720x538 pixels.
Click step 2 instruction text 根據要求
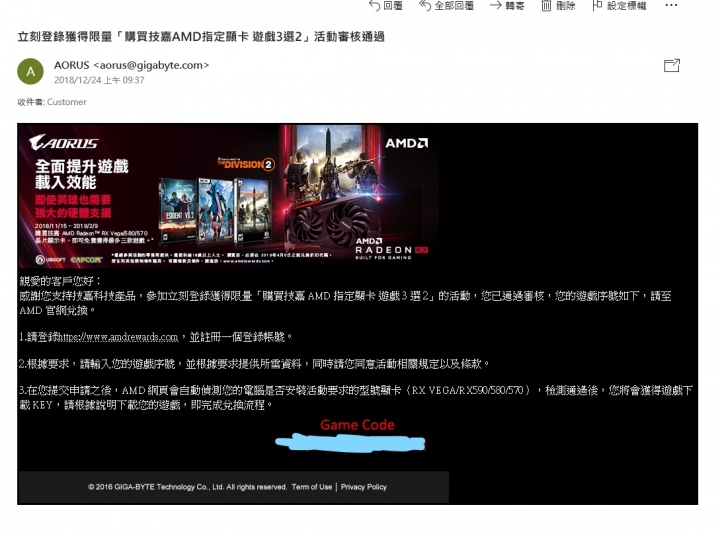255,364
